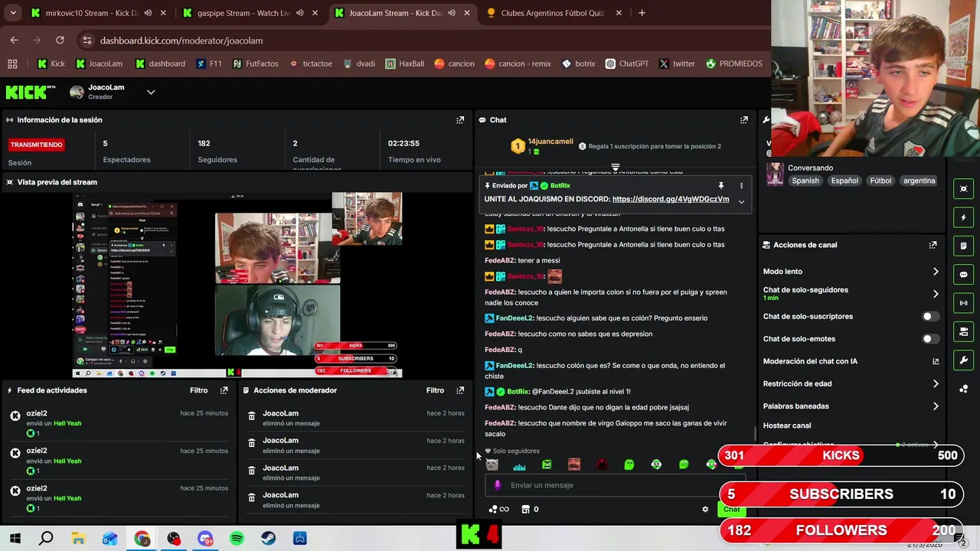Viewport: 980px width, 551px height.
Task: Pop out the Información de la sesión panel
Action: [x=460, y=120]
